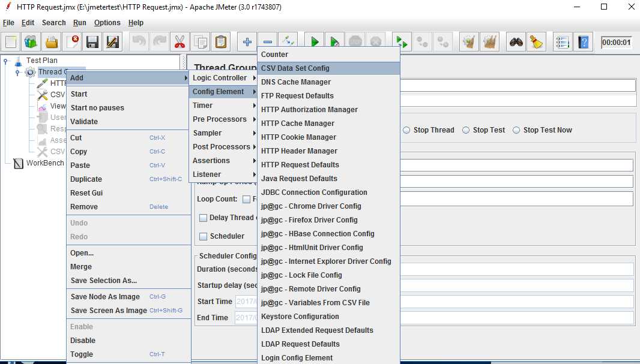Click the Validate context menu entry
This screenshot has width=640, height=364.
128,122
